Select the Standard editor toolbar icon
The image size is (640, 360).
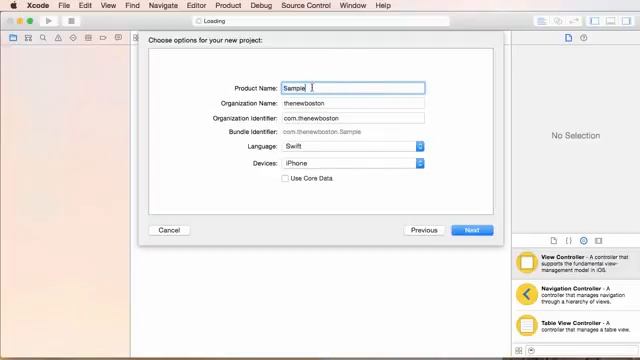click(x=542, y=21)
